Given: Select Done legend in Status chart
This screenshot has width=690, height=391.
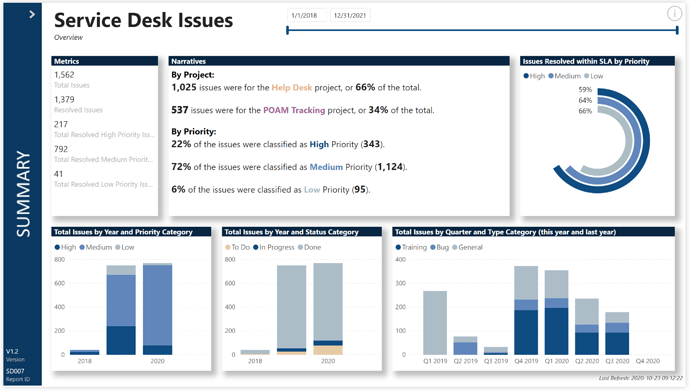Looking at the screenshot, I should point(309,247).
